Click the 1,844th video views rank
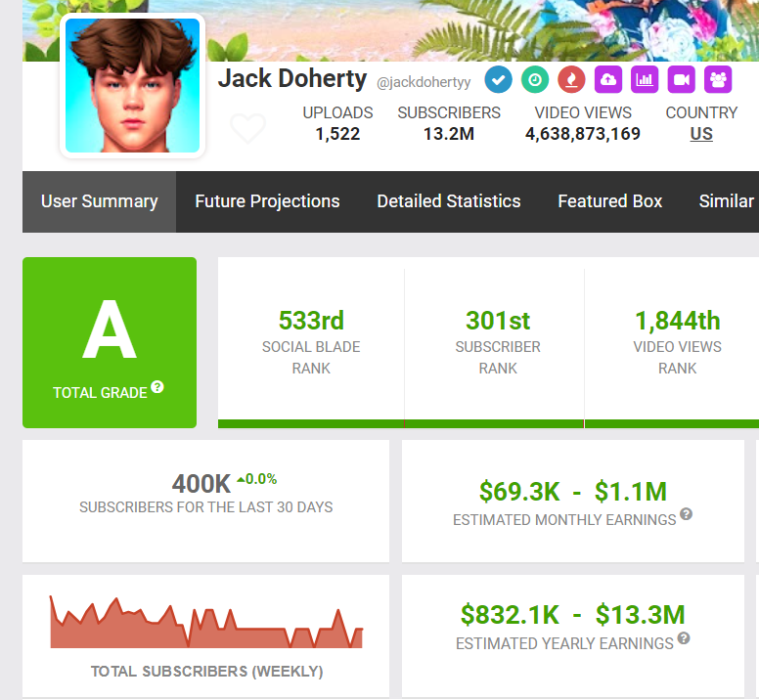This screenshot has width=759, height=700. click(x=677, y=321)
